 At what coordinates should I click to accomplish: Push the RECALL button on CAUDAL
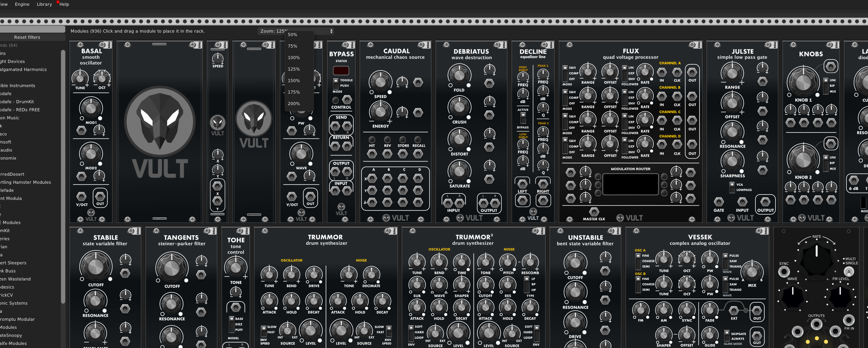pyautogui.click(x=418, y=140)
